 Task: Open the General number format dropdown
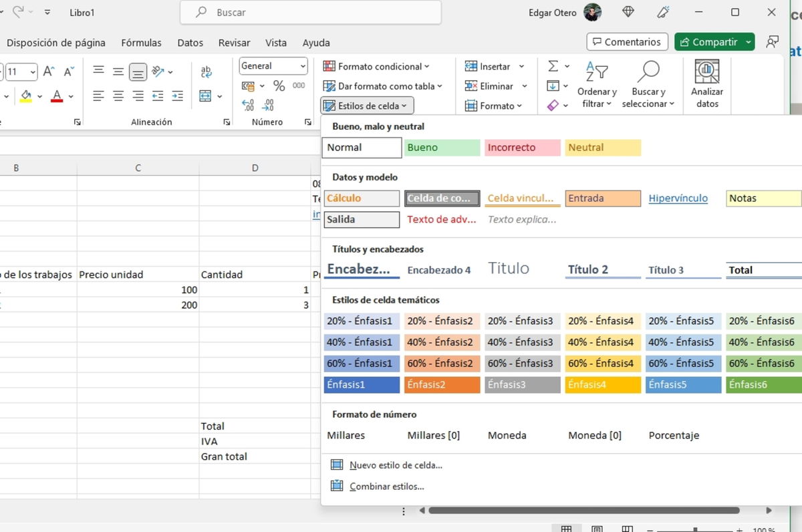[272, 65]
